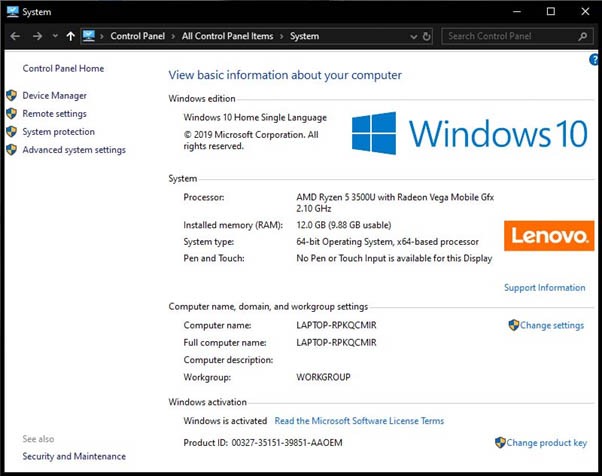Click the shield icon beside System protection

click(x=12, y=132)
